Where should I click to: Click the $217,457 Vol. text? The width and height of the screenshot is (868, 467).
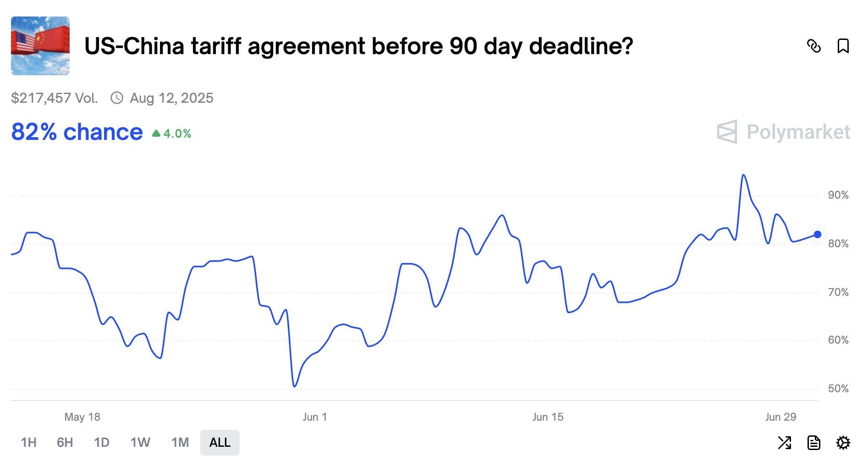pyautogui.click(x=55, y=98)
